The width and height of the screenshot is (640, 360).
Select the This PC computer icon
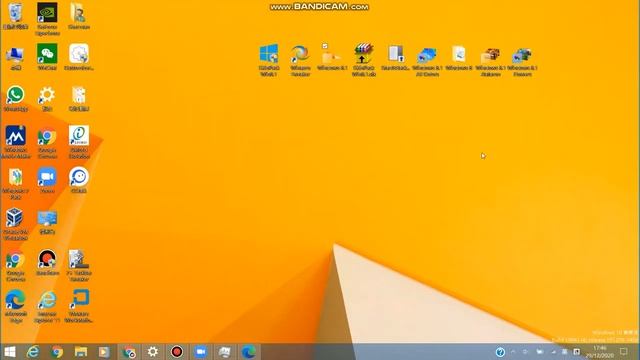click(16, 54)
